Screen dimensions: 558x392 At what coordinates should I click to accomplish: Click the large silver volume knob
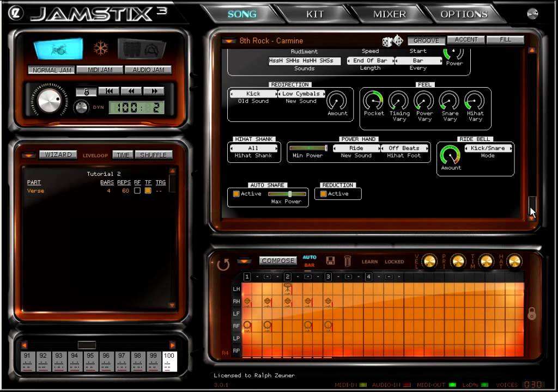pos(50,100)
